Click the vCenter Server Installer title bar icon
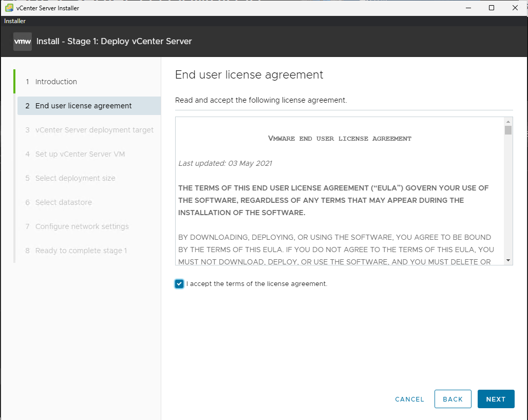 coord(9,8)
